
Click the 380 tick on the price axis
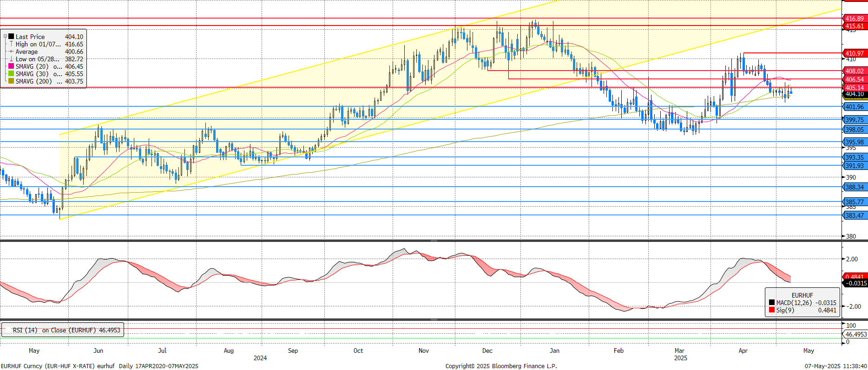pos(851,236)
